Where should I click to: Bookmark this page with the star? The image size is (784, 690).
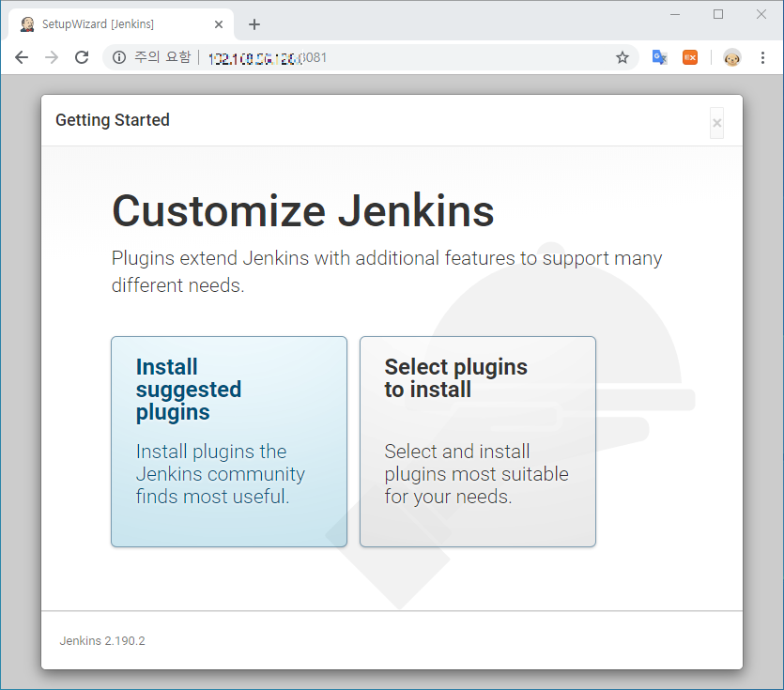coord(622,57)
